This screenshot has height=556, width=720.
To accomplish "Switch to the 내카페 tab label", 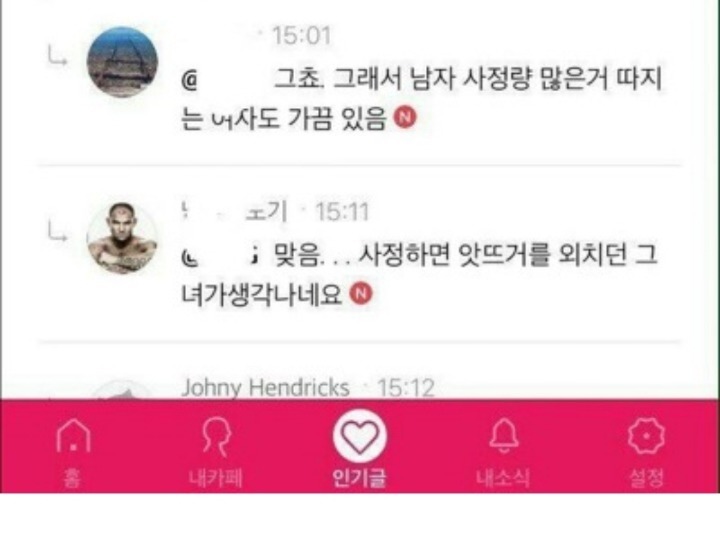I will pyautogui.click(x=216, y=478).
